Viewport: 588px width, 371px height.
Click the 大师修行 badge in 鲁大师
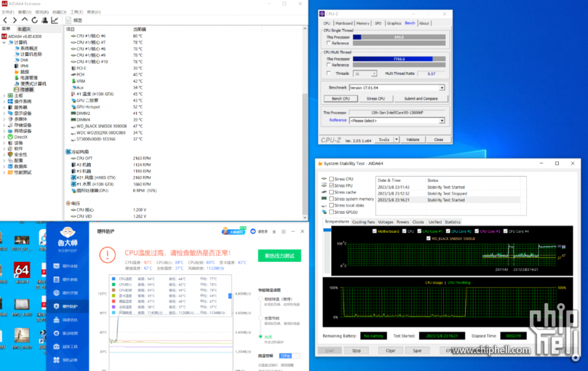coord(234,231)
